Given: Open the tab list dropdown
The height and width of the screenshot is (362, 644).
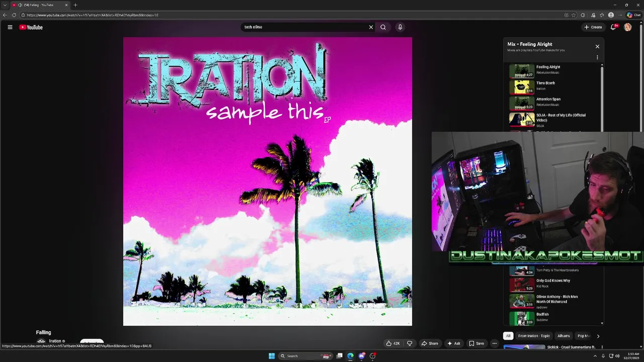Looking at the screenshot, I should point(5,5).
